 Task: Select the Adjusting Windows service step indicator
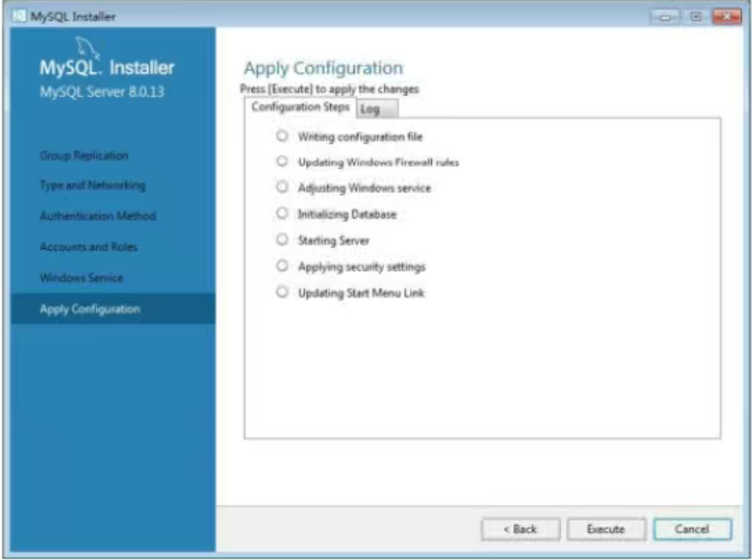point(282,187)
